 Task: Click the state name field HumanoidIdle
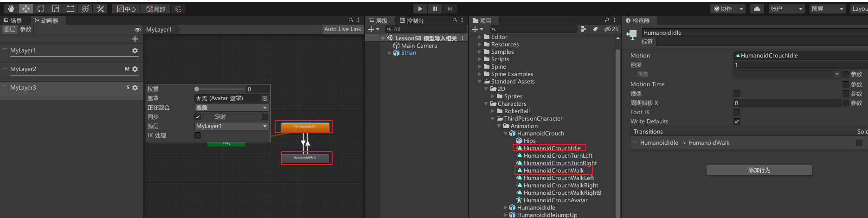point(754,32)
